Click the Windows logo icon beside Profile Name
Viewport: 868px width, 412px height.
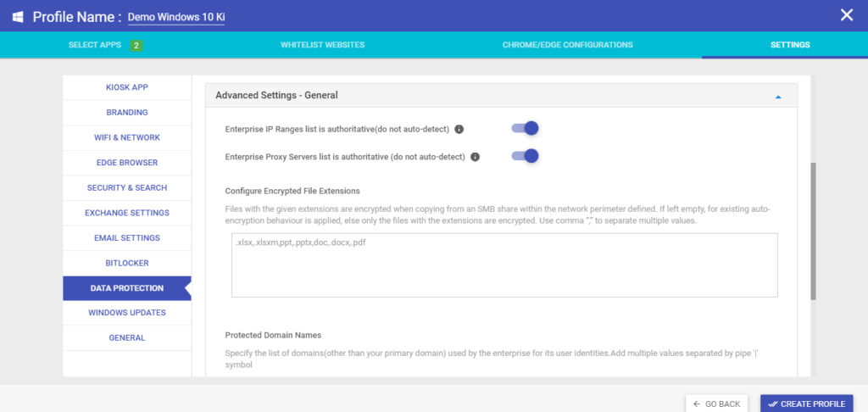tap(18, 17)
